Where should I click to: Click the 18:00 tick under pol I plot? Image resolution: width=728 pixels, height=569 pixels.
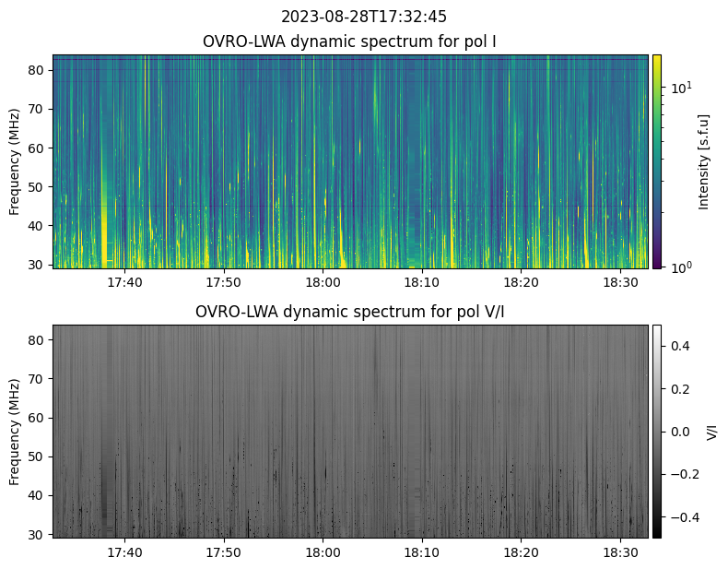pyautogui.click(x=323, y=282)
